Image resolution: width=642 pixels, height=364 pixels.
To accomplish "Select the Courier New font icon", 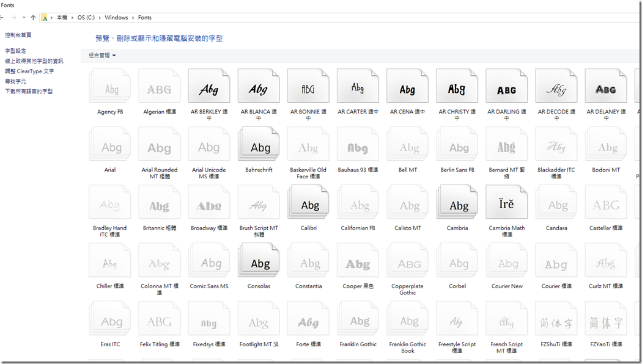I will pyautogui.click(x=507, y=260).
